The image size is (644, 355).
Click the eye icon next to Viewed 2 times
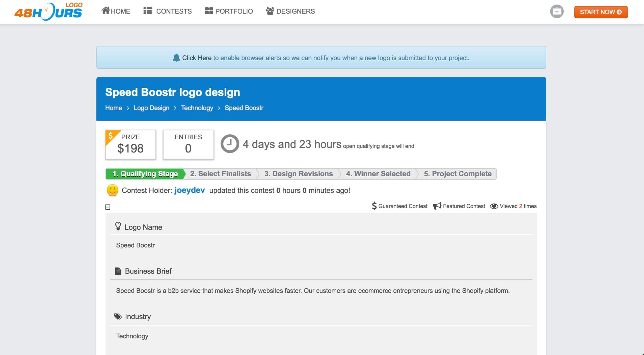pyautogui.click(x=494, y=206)
